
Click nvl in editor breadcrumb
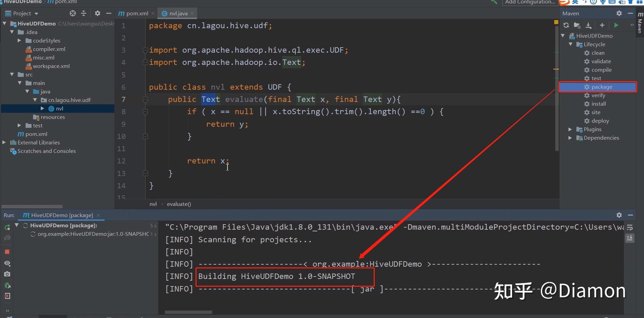[153, 204]
